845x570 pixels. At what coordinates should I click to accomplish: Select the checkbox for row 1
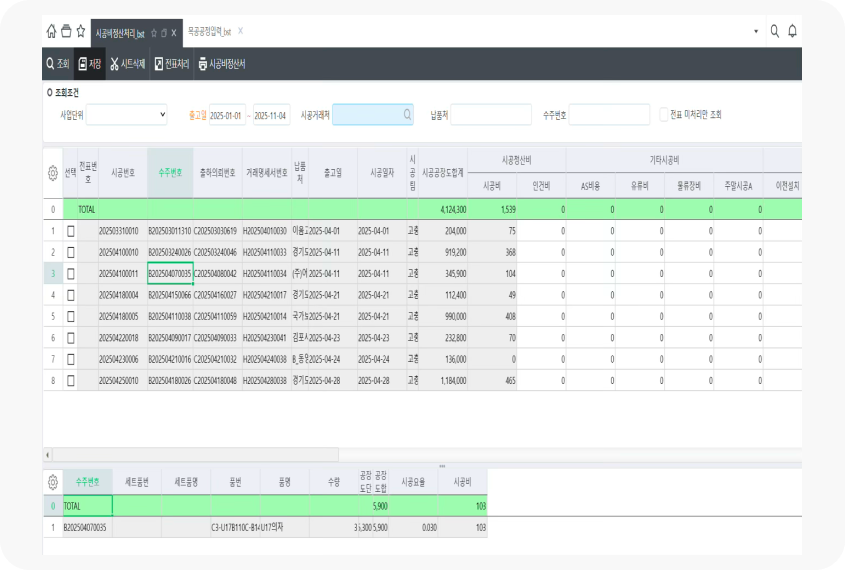coord(70,230)
